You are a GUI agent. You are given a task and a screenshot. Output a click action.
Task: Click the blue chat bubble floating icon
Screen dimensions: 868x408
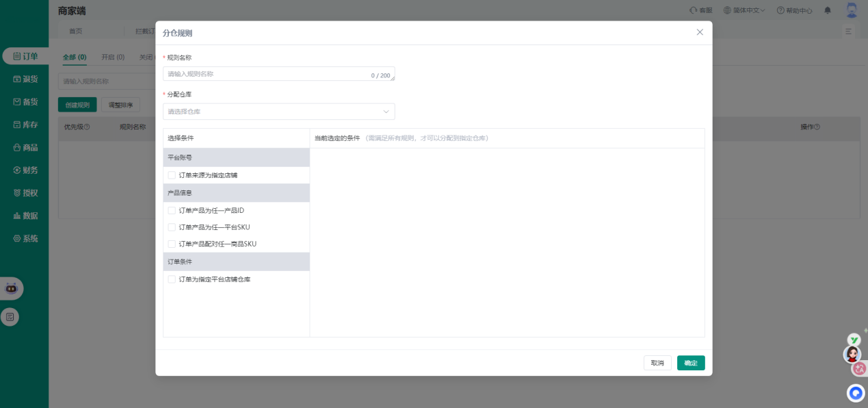(856, 393)
